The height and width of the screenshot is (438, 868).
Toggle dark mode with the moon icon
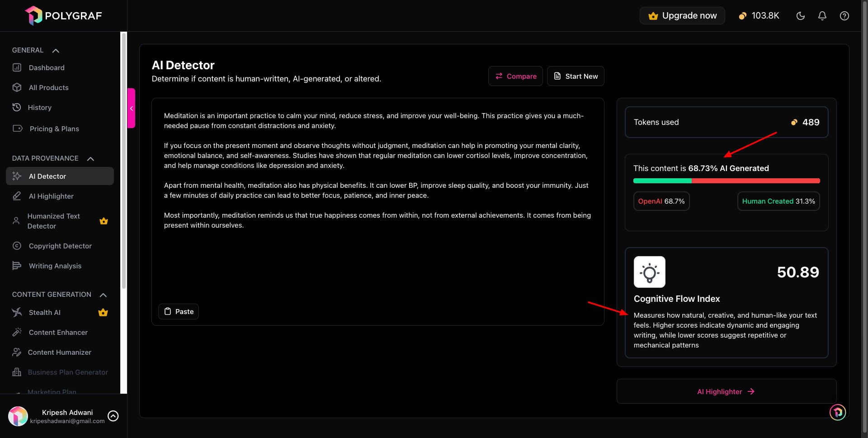click(x=800, y=16)
